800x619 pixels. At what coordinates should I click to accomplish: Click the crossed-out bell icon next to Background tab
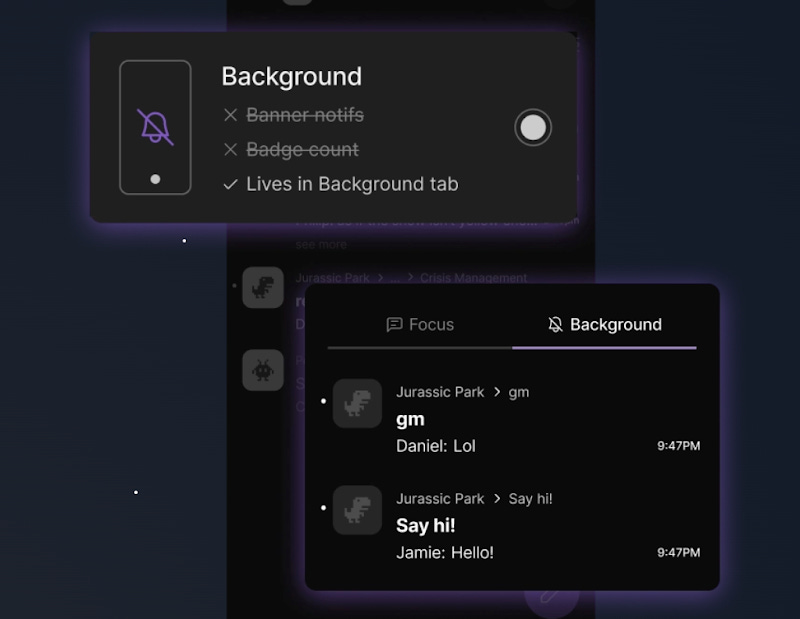click(554, 324)
